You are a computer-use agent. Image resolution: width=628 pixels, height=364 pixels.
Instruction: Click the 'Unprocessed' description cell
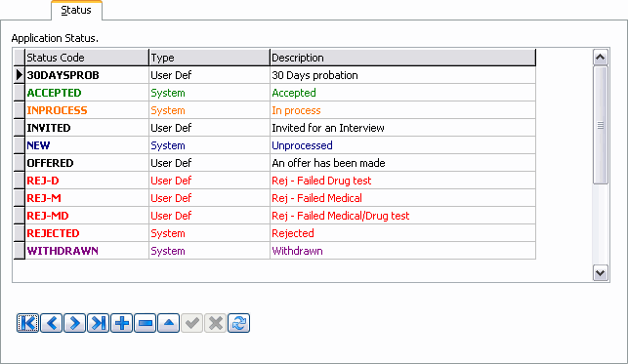pos(403,145)
